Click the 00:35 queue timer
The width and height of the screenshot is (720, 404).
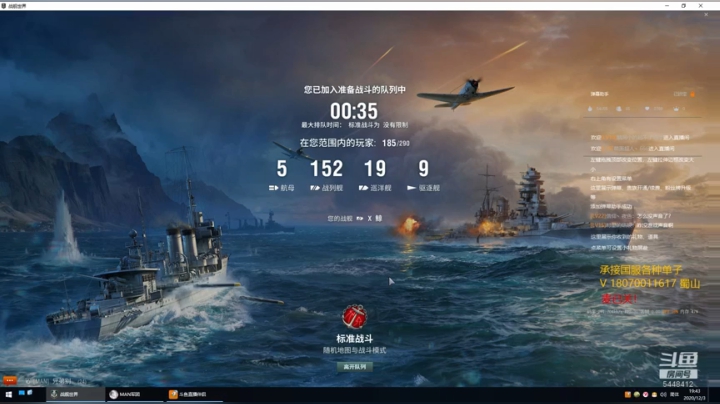click(354, 111)
